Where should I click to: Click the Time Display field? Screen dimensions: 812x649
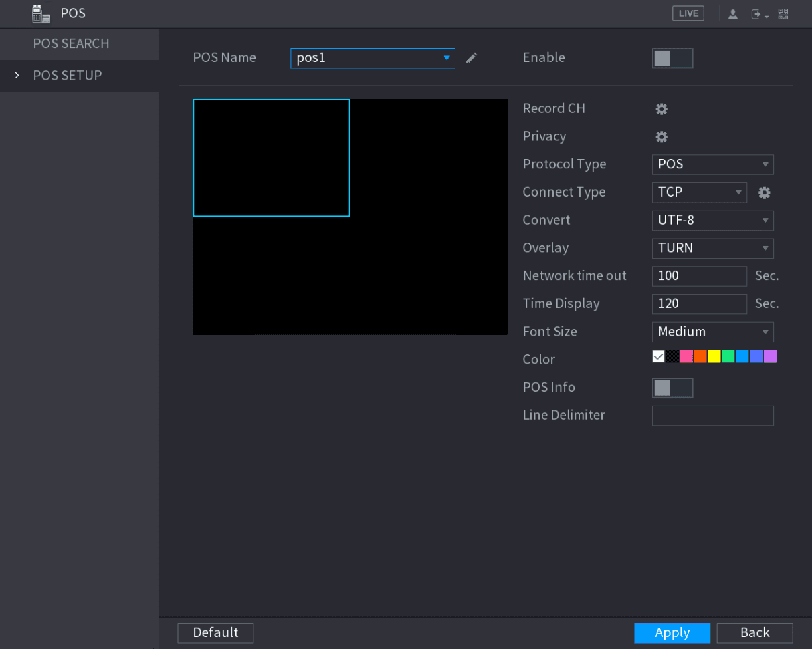point(700,304)
